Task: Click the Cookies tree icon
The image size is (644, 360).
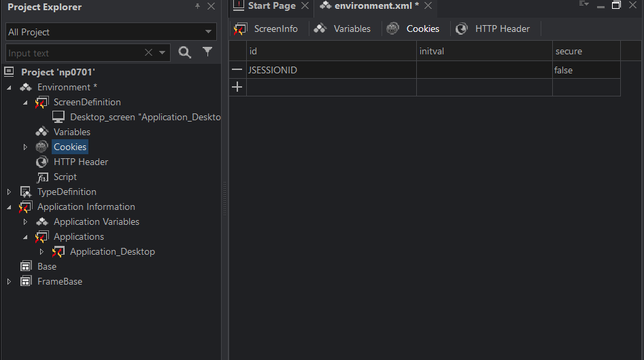Action: click(x=42, y=147)
